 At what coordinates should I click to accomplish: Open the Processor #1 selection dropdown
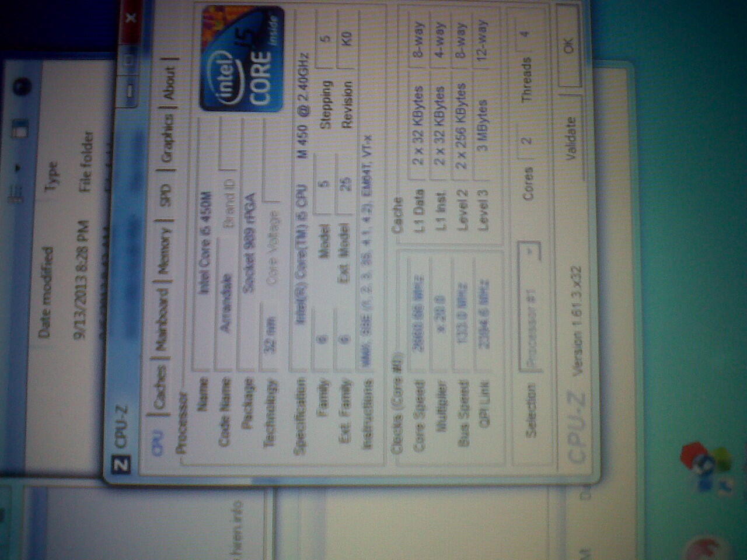pos(529,306)
